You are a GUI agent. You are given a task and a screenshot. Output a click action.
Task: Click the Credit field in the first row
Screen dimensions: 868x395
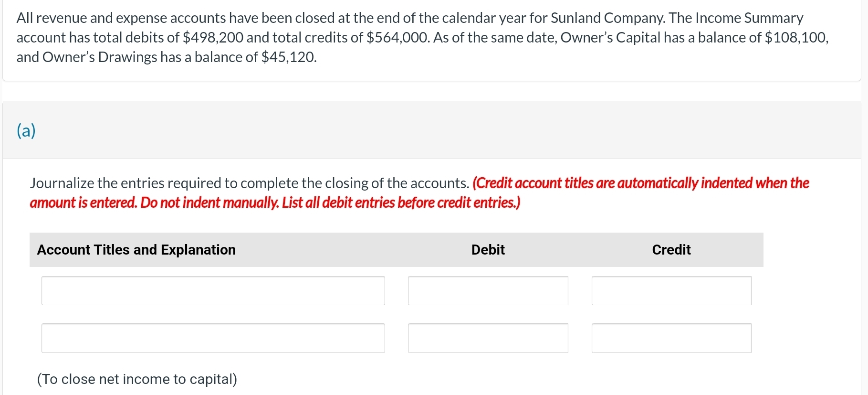pos(671,290)
